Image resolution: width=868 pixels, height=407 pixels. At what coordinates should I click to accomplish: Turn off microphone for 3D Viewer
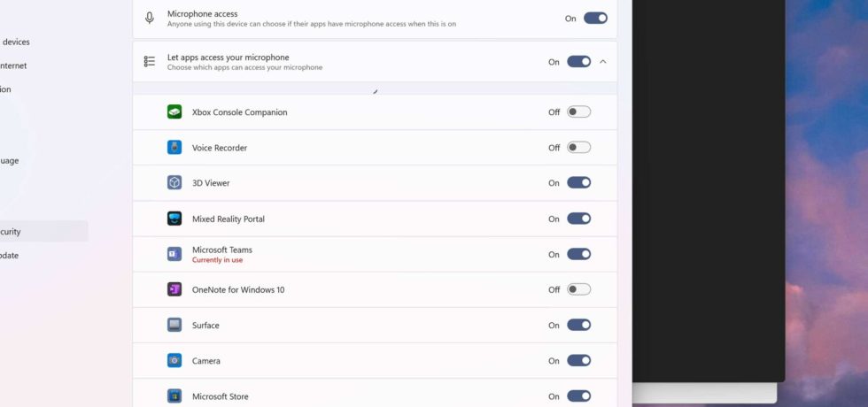tap(579, 182)
